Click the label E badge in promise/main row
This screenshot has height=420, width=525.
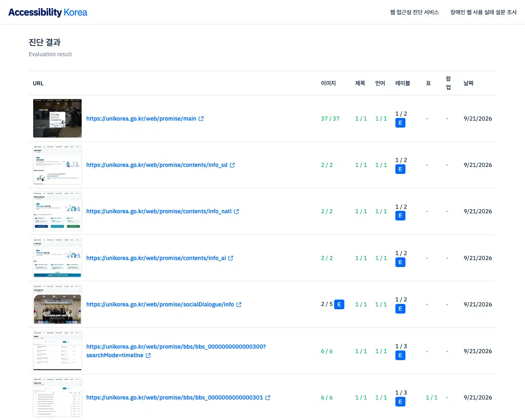tap(400, 123)
